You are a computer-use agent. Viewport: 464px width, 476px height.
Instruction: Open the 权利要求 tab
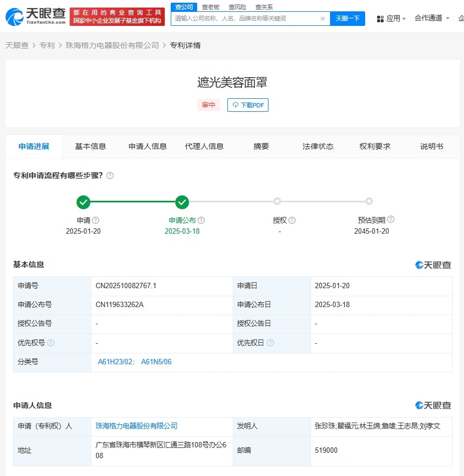[x=375, y=146]
